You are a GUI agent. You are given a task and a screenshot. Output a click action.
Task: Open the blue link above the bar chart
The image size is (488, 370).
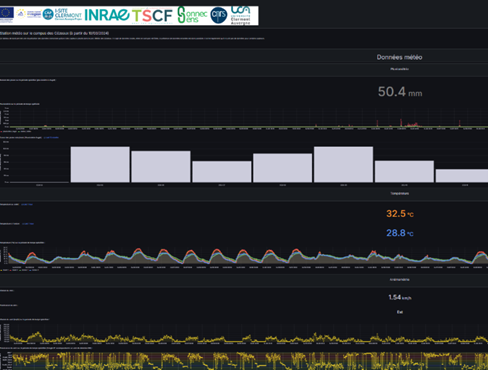51,137
